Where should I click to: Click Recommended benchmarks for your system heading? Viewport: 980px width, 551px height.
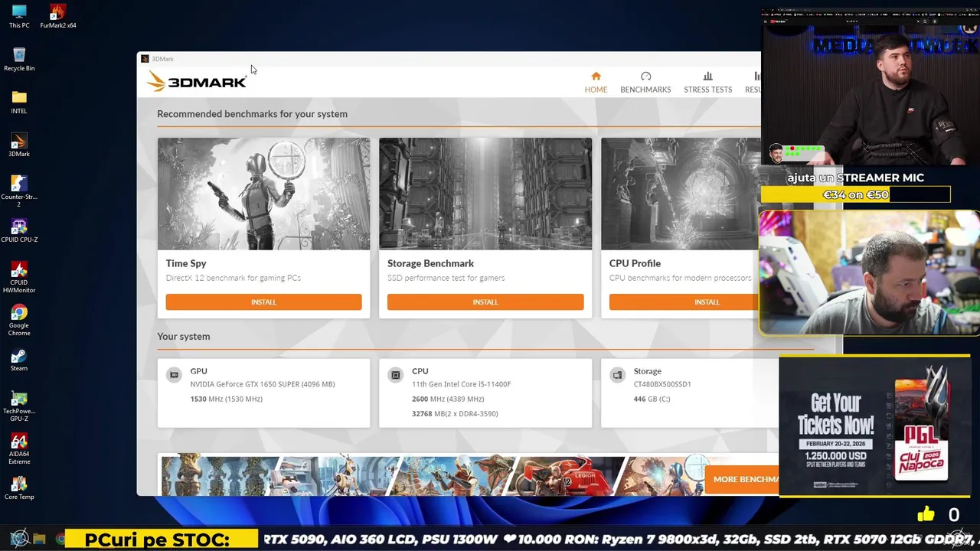(252, 114)
